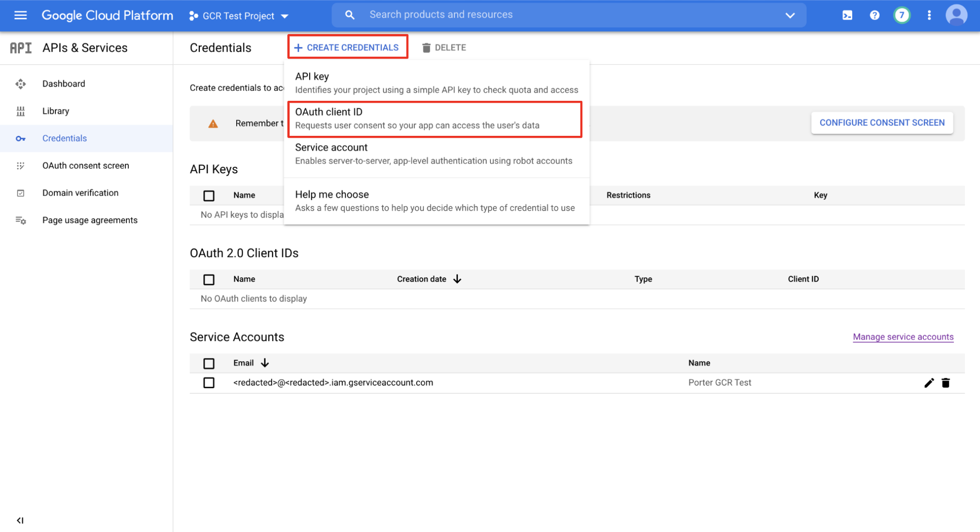Click the search magnifier icon
The image size is (980, 532).
(349, 15)
